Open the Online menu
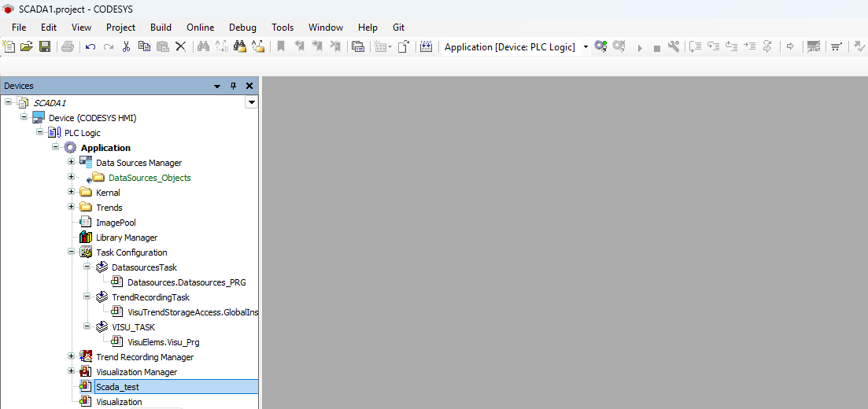Image resolution: width=868 pixels, height=409 pixels. [201, 27]
